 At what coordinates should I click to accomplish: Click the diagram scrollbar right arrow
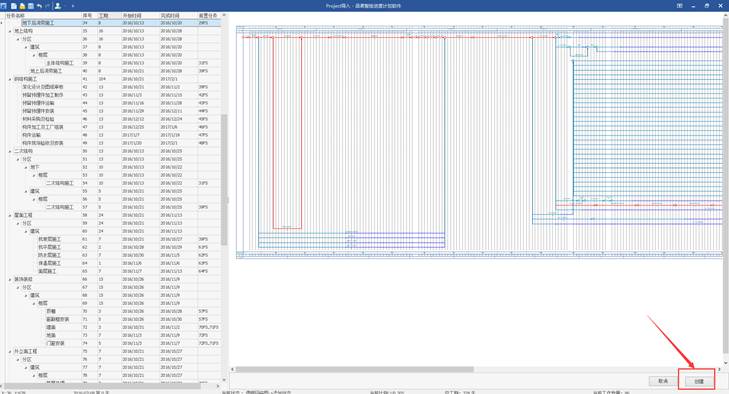tap(719, 369)
